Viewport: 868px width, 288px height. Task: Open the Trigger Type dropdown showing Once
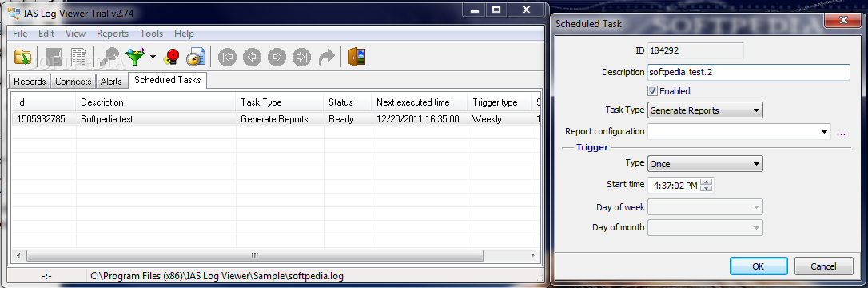click(x=705, y=164)
